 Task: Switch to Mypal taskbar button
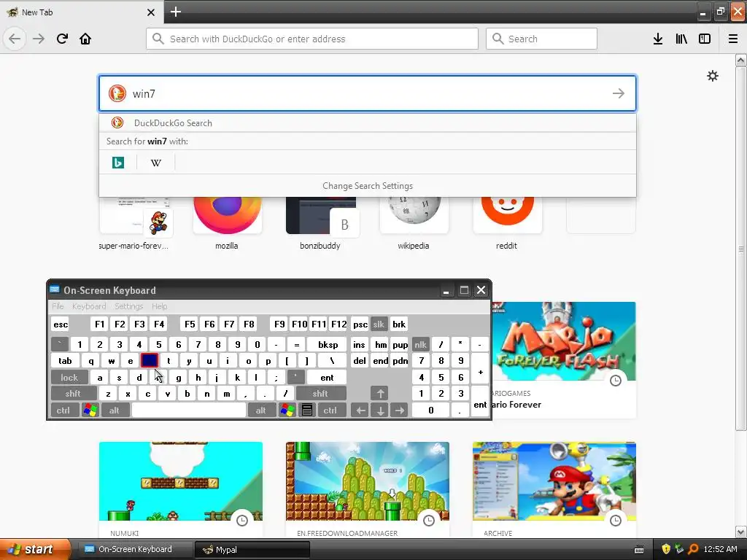(x=252, y=549)
